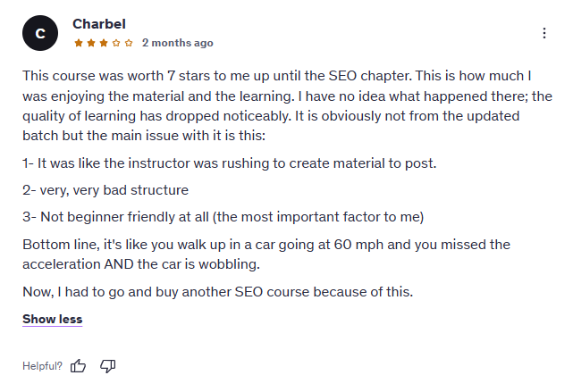Click the point '1- It was like the instructor'

[x=230, y=163]
